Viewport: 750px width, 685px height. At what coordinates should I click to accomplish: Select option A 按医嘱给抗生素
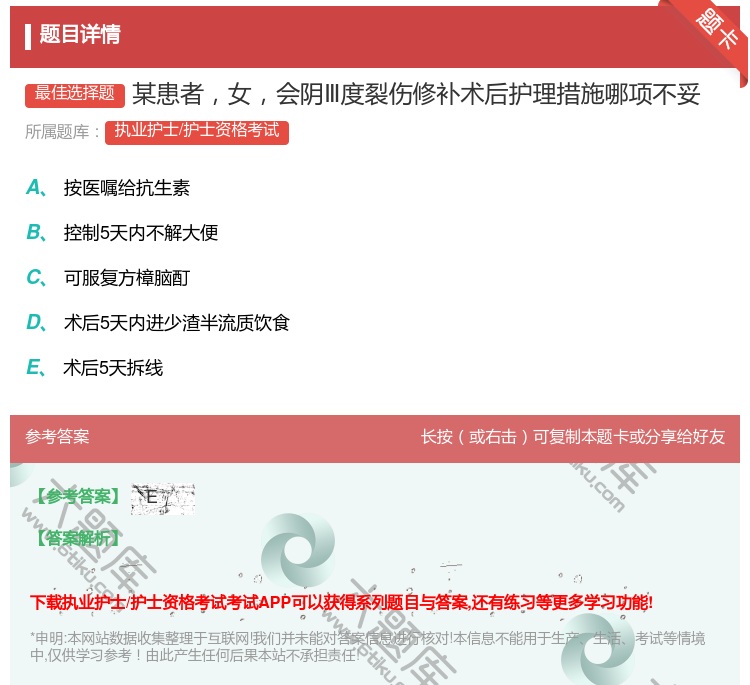tap(108, 188)
